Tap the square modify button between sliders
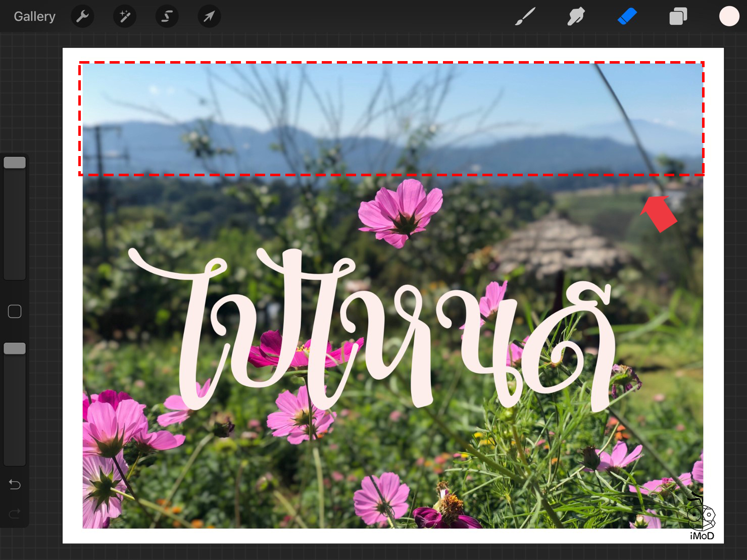The width and height of the screenshot is (747, 560). [x=14, y=311]
